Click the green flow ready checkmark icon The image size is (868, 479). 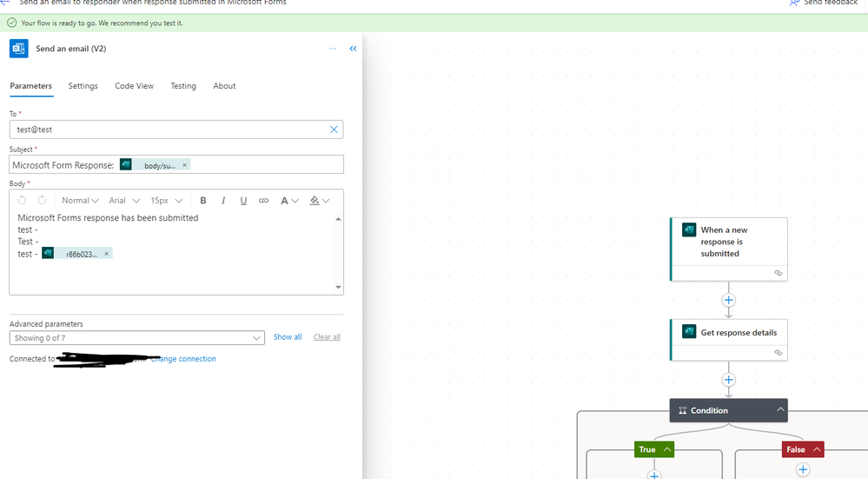pos(11,23)
